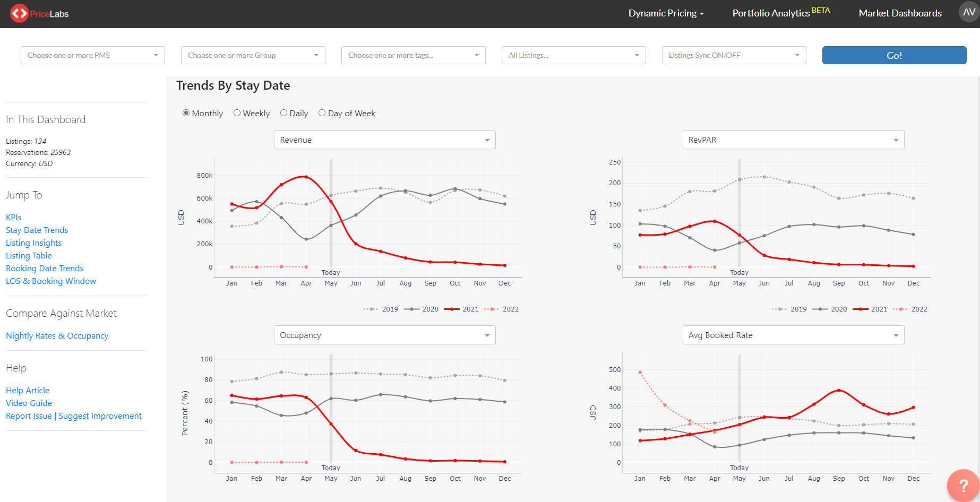Screen dimensions: 980x502
Task: Expand the Occupancy metric dropdown
Action: [385, 335]
